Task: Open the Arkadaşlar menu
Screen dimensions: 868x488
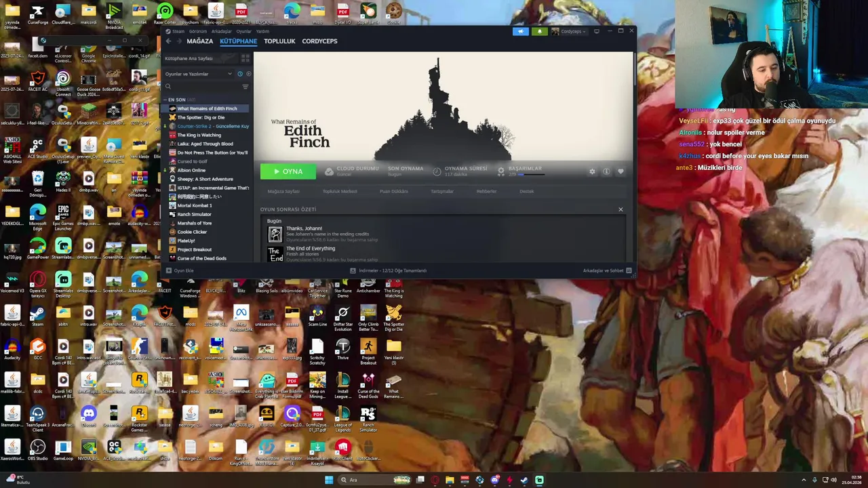Action: click(222, 31)
